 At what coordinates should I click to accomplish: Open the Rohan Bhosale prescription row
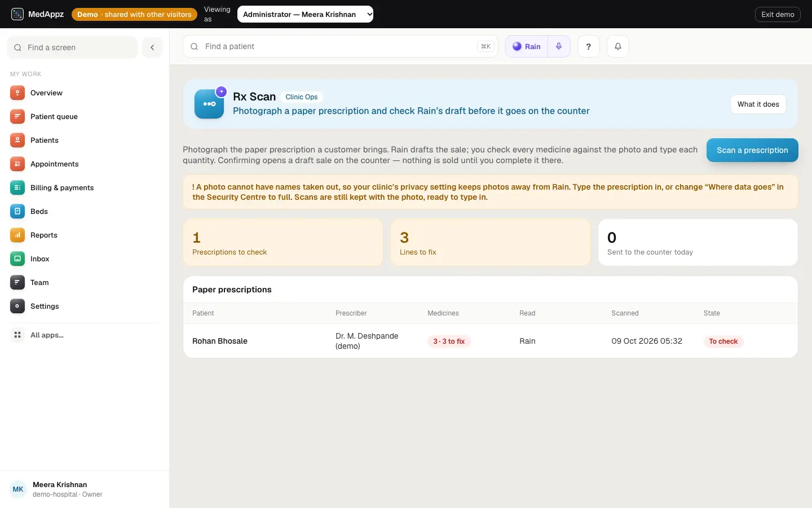[x=491, y=341]
